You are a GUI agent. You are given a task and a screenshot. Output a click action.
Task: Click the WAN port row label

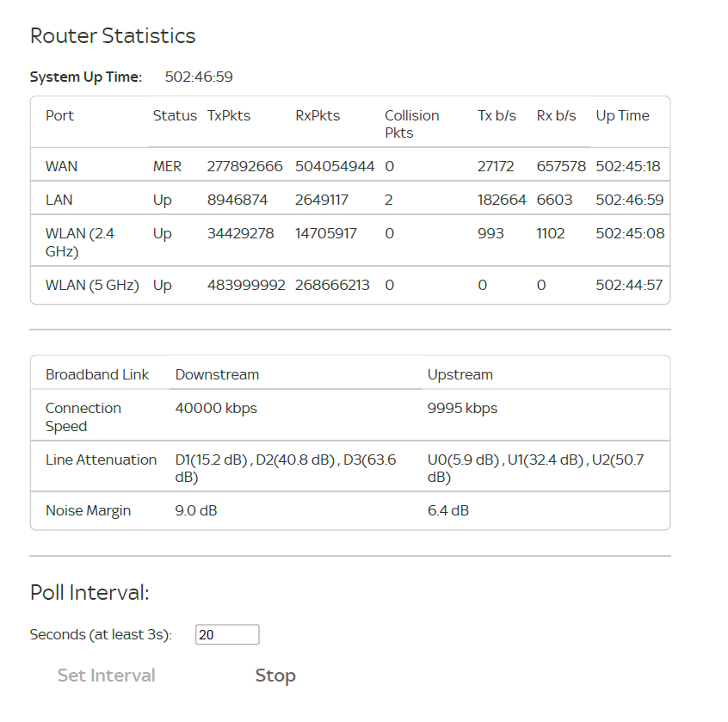(61, 166)
